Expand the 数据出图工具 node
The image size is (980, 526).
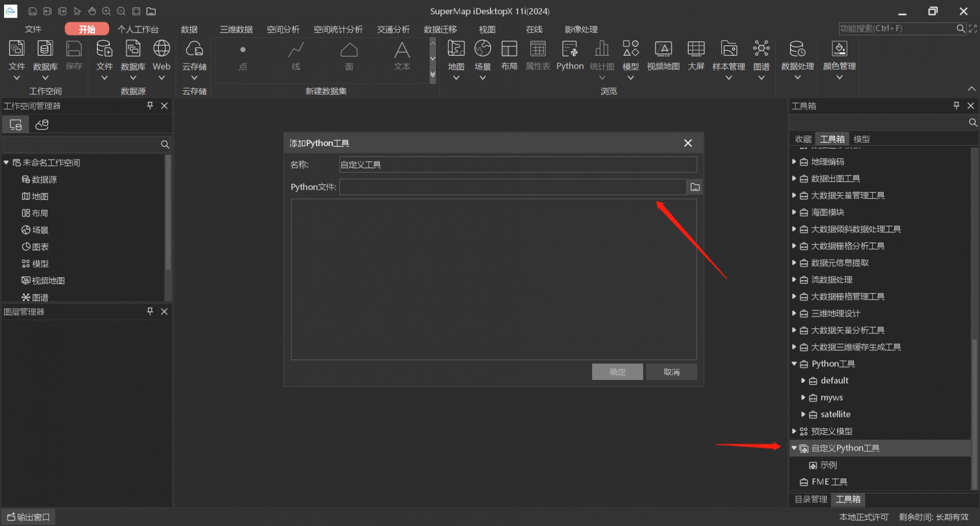pyautogui.click(x=794, y=179)
